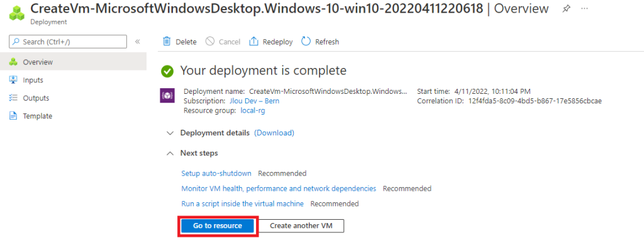Open the Setup auto-shutdown link

[x=216, y=173]
